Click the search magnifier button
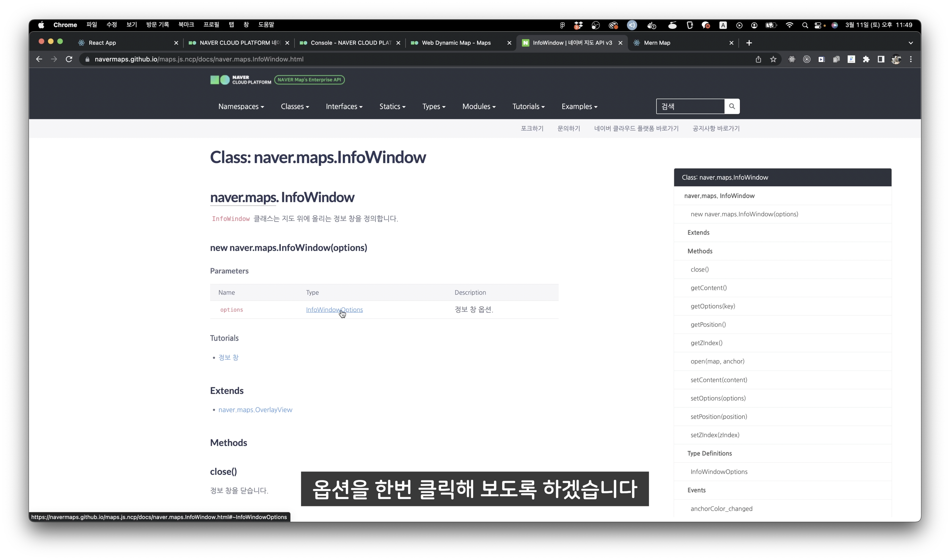This screenshot has height=560, width=950. [x=732, y=106]
